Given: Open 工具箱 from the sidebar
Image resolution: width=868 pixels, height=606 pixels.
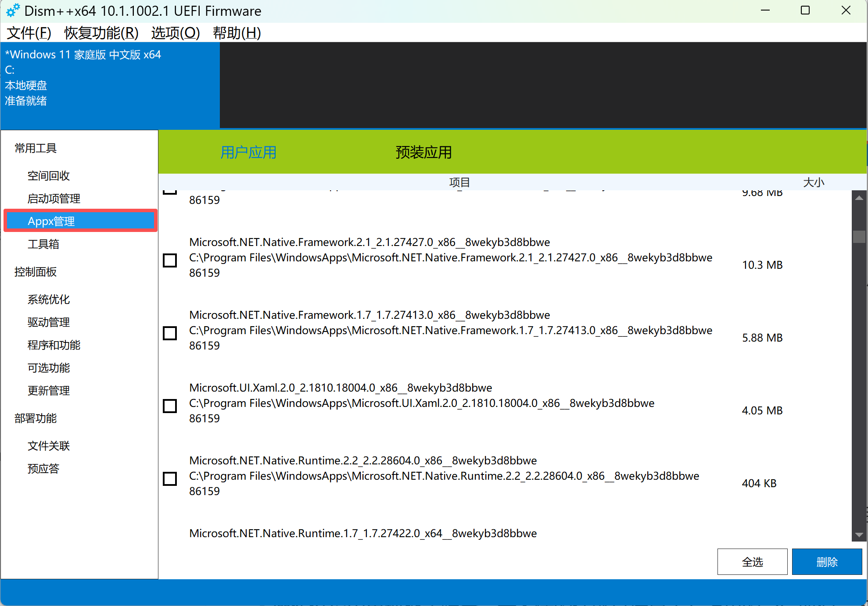Looking at the screenshot, I should click(43, 244).
